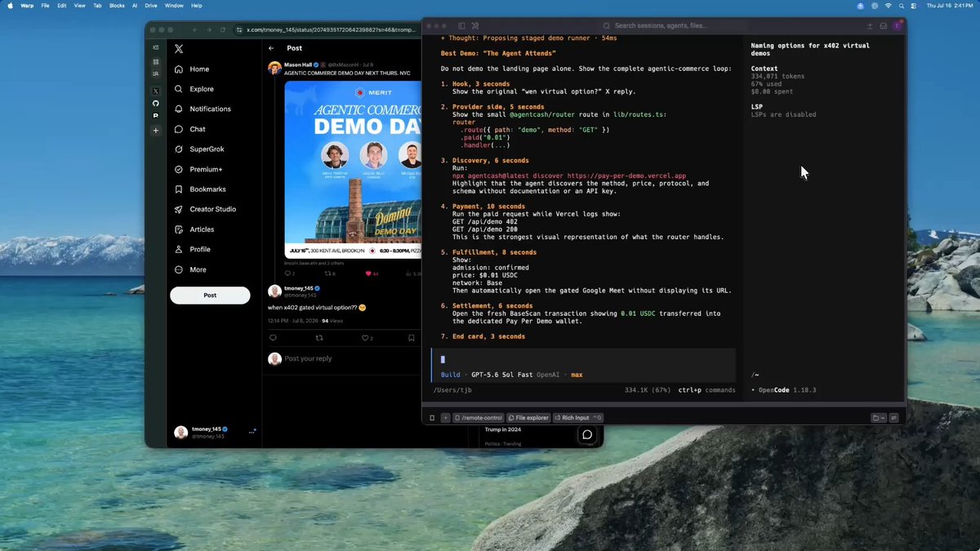Reply to Mason Hall's post
Image resolution: width=980 pixels, height=551 pixels.
point(287,273)
